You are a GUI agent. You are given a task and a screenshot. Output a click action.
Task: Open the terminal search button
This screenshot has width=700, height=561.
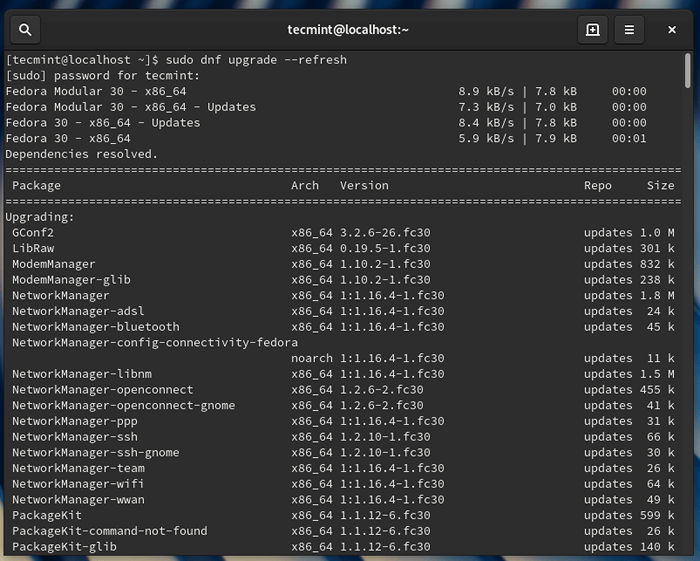click(25, 30)
